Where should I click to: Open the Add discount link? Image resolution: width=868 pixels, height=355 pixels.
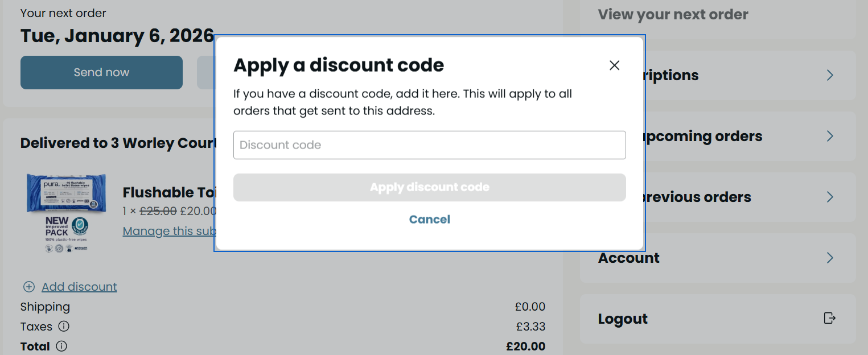point(79,287)
